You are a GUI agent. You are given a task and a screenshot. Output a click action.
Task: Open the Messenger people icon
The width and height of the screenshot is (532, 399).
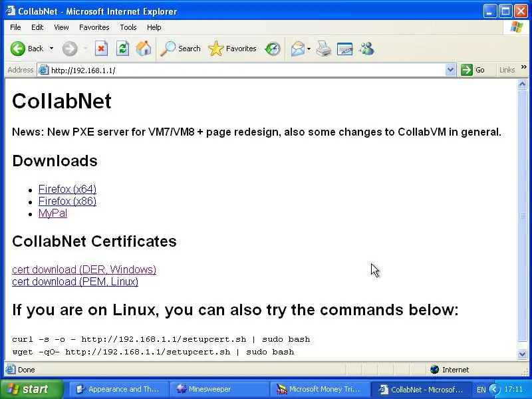click(x=367, y=49)
